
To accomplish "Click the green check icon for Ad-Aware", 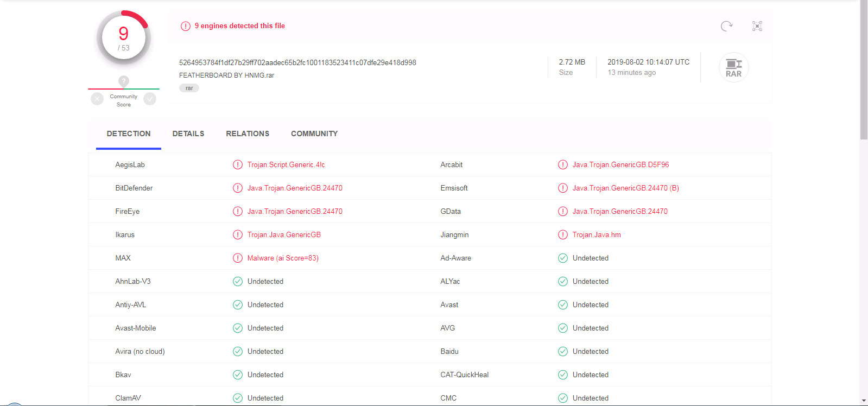I will (x=563, y=258).
